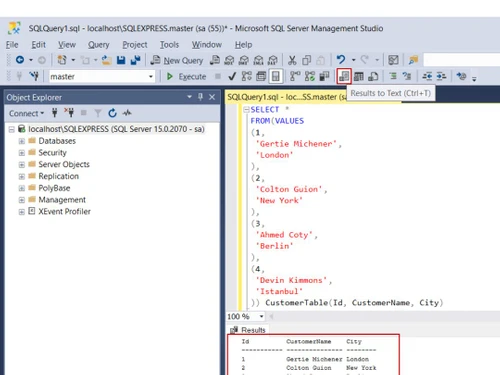Open Activity Monitor from Object Explorer toolbar

(x=127, y=113)
